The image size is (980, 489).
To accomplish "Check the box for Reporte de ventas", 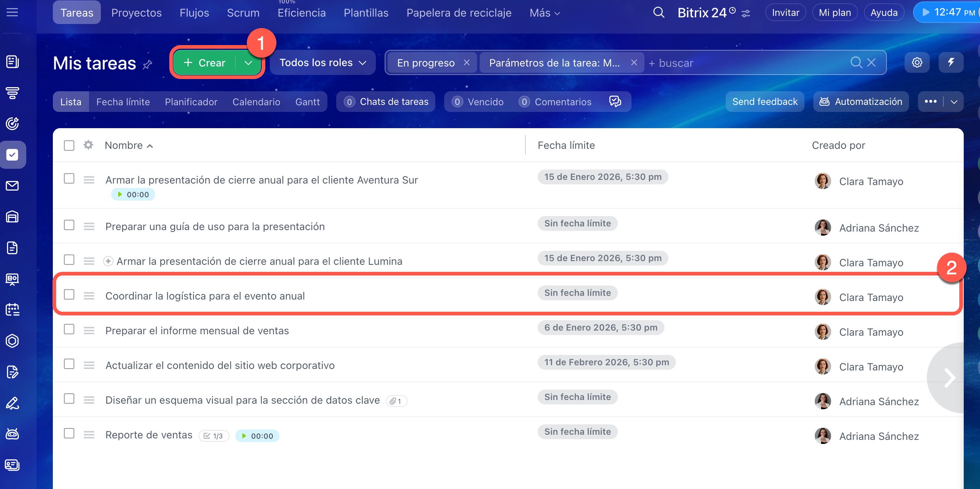I will point(69,433).
